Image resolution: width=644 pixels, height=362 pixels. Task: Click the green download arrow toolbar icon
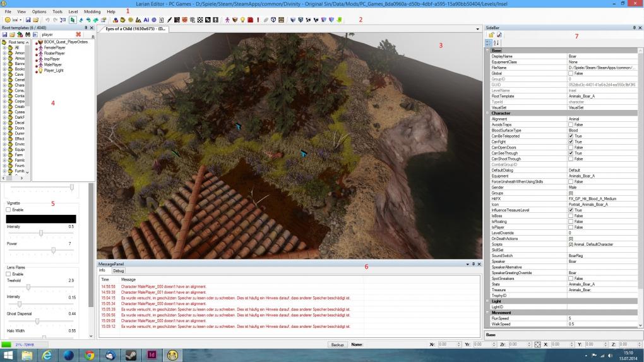coord(340,20)
